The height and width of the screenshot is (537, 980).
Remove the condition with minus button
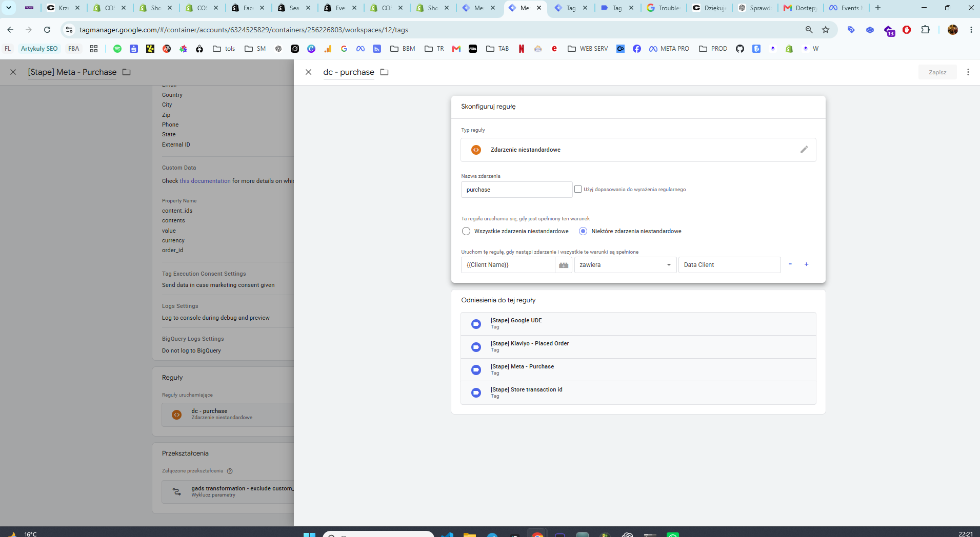coord(790,264)
